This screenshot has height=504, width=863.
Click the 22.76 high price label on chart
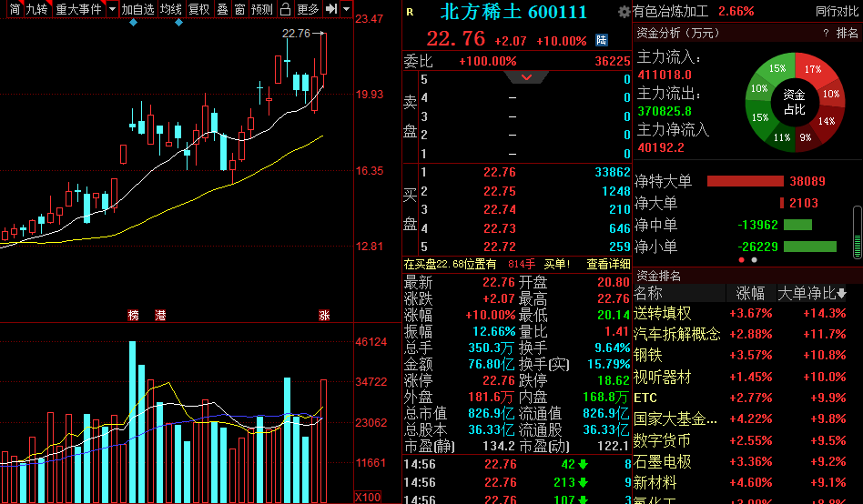(x=296, y=34)
